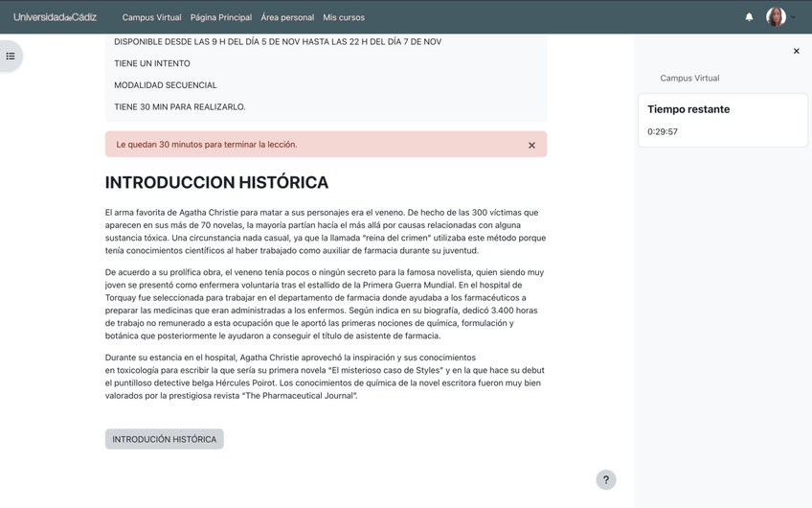Go to Campus Virtual in navbar
This screenshot has height=508, width=812.
pos(151,17)
